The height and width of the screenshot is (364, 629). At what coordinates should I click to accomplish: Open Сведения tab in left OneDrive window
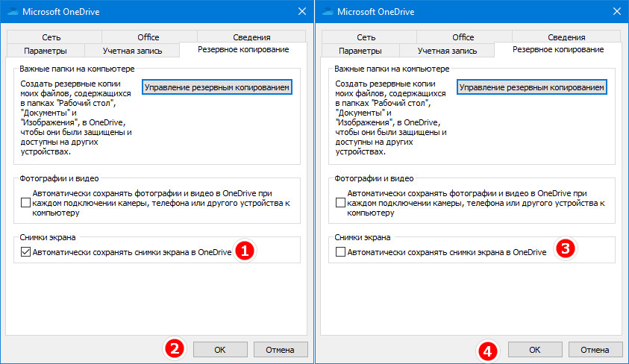251,37
